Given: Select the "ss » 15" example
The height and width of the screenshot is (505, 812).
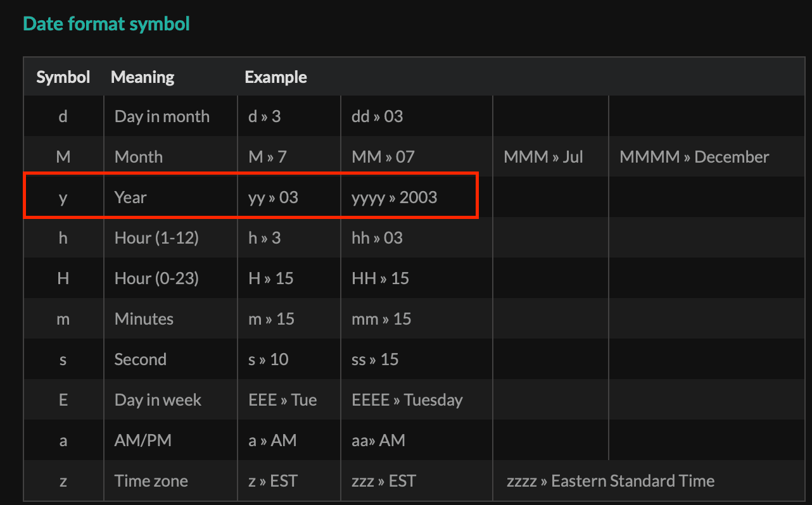Looking at the screenshot, I should [375, 359].
